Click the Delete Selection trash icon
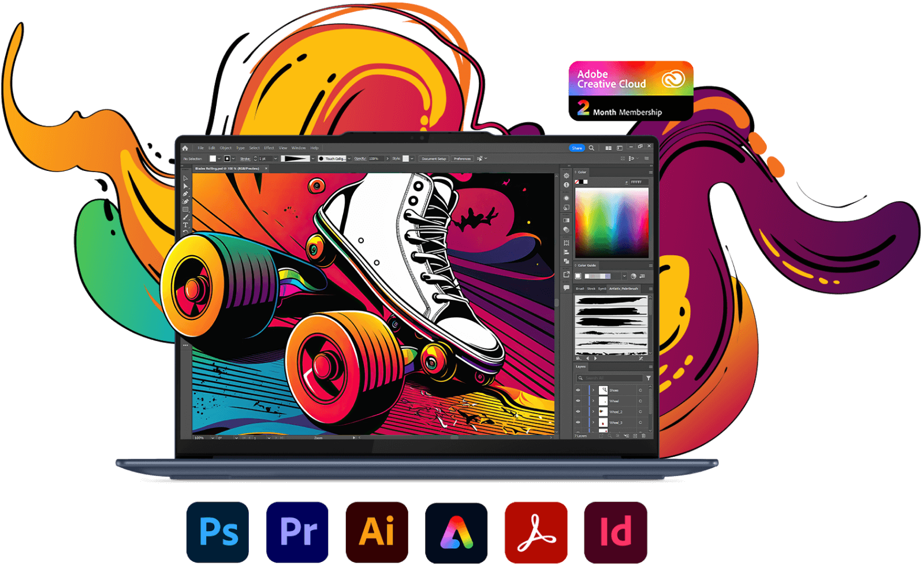This screenshot has height=566, width=924. (644, 436)
